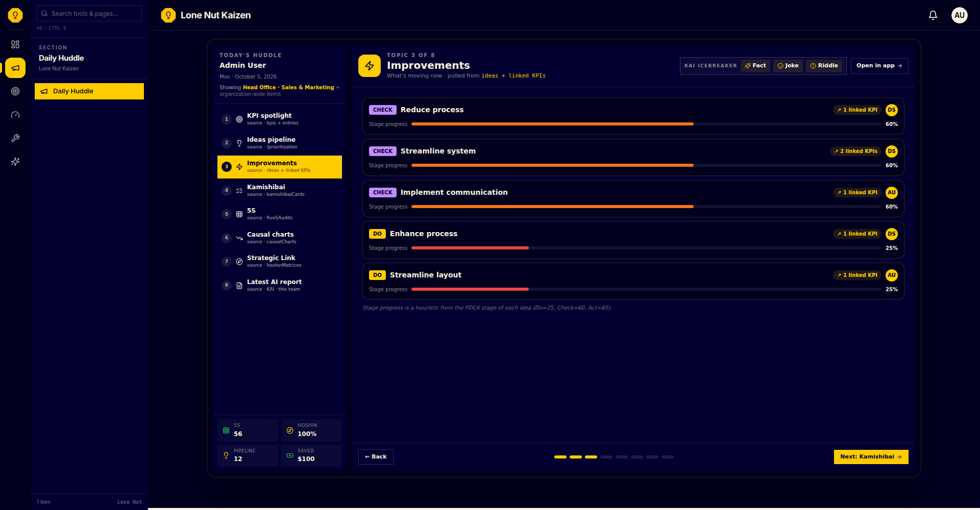Click Reduce process stage progress bar
The width and height of the screenshot is (980, 510).
(646, 124)
